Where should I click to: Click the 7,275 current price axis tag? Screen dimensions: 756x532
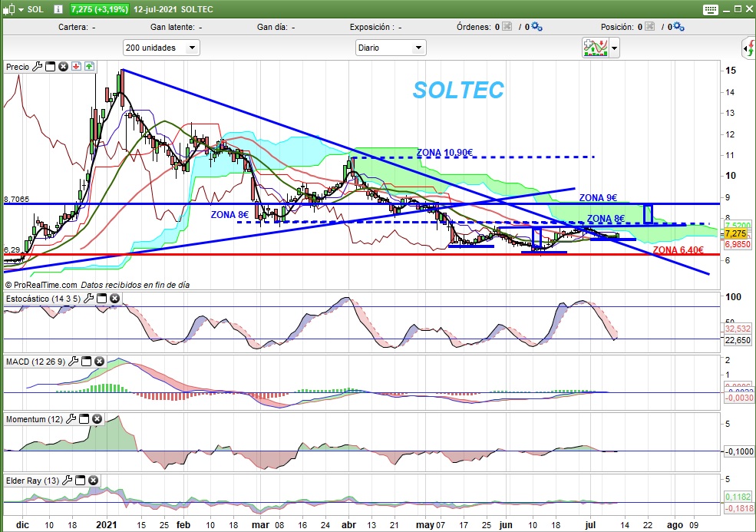(738, 234)
